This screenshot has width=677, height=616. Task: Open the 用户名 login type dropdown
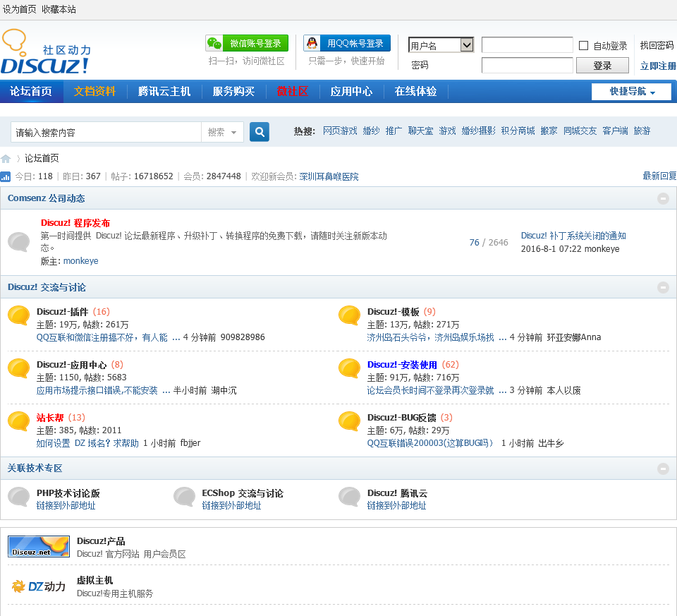pos(441,45)
